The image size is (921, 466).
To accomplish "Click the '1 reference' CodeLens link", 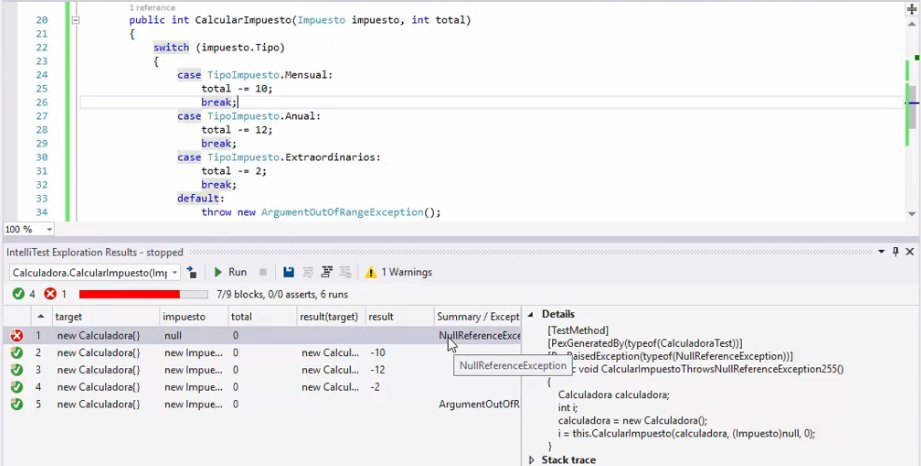I will [x=152, y=8].
